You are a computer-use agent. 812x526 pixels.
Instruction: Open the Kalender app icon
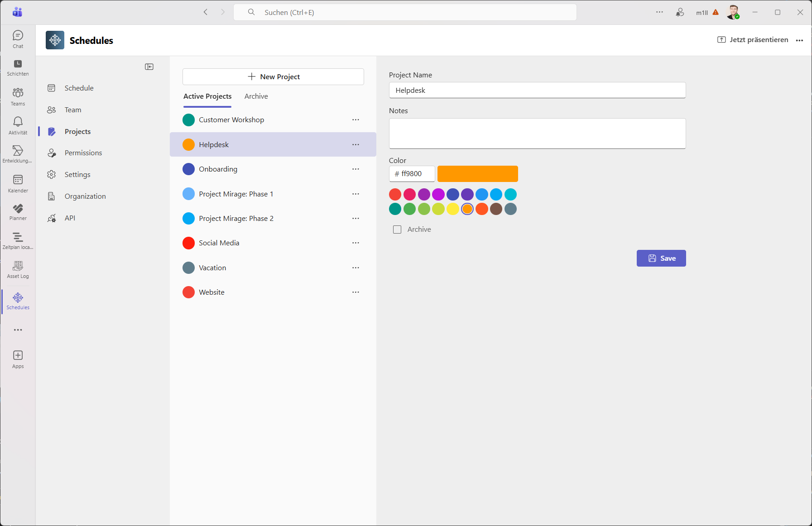click(18, 183)
